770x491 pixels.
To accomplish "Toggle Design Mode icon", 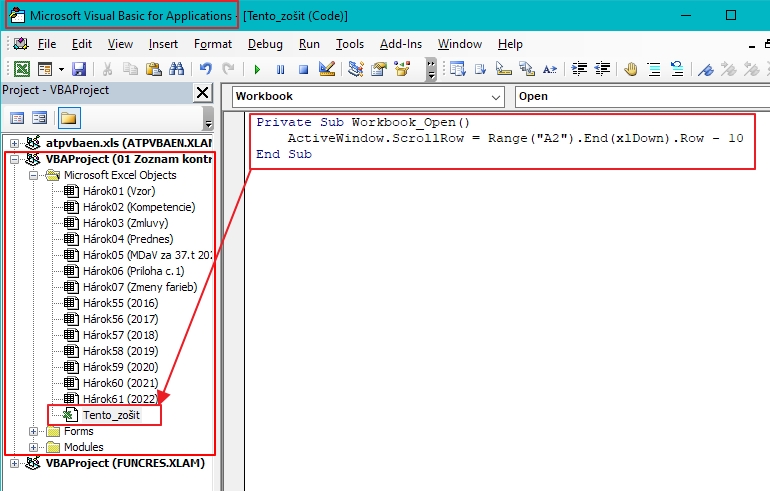I will tap(326, 69).
